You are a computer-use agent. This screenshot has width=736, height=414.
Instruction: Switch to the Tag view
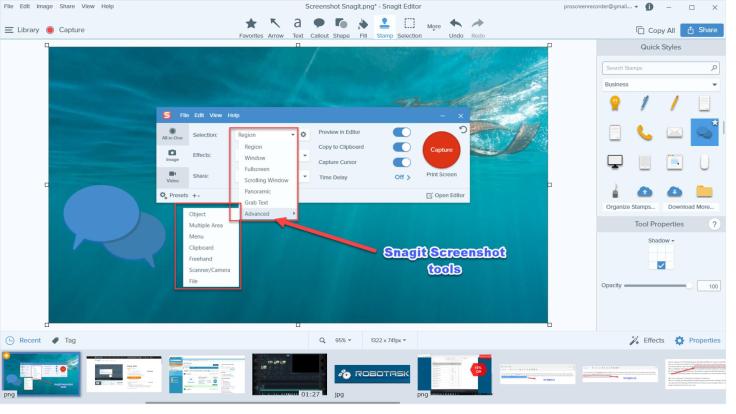64,340
